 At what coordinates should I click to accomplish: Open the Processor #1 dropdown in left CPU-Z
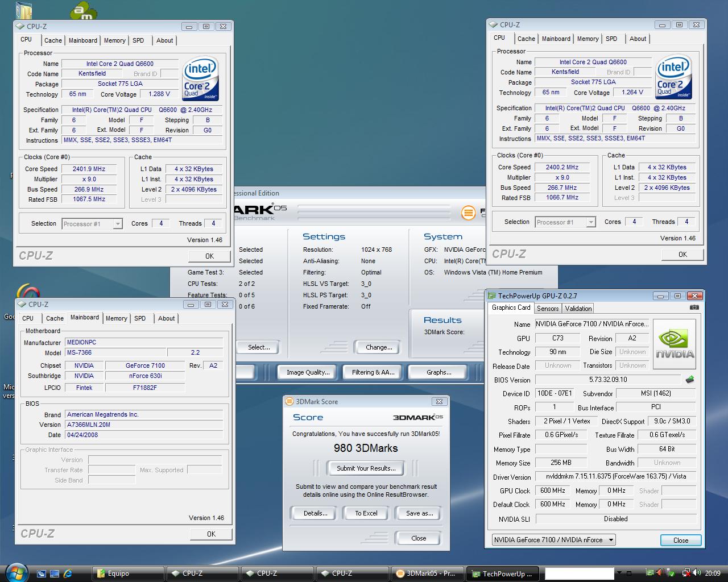coord(118,224)
